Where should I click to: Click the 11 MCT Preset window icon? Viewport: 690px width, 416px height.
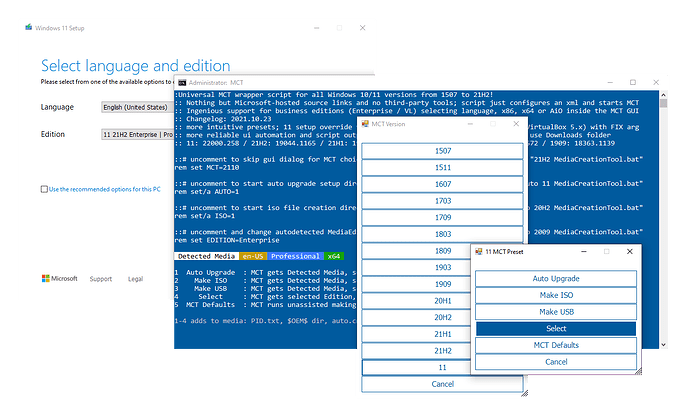478,251
